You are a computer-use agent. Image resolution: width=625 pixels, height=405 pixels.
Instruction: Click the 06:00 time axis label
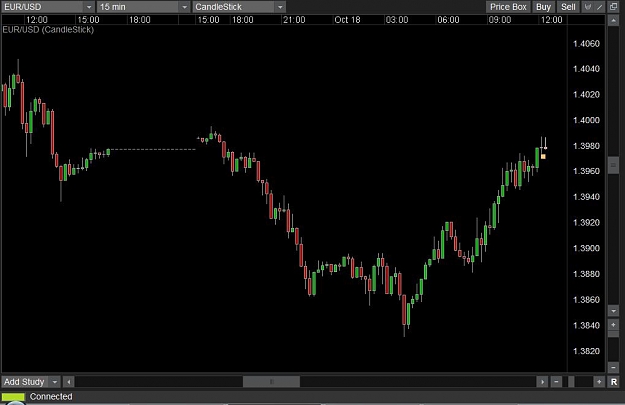click(448, 20)
